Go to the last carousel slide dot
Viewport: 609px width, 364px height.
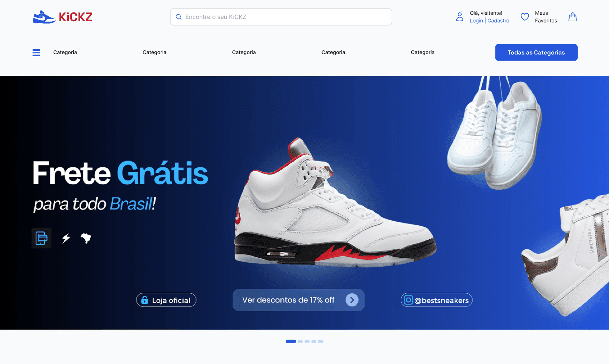click(321, 341)
